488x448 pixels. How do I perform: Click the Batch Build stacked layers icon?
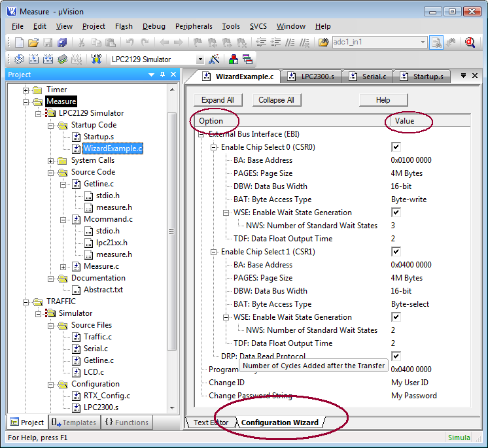tap(62, 59)
